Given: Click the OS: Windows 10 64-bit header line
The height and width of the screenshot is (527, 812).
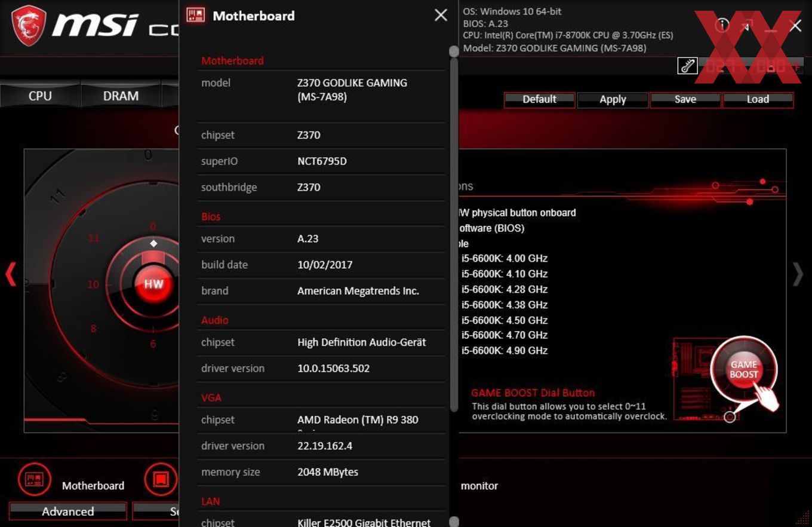Looking at the screenshot, I should pos(512,11).
